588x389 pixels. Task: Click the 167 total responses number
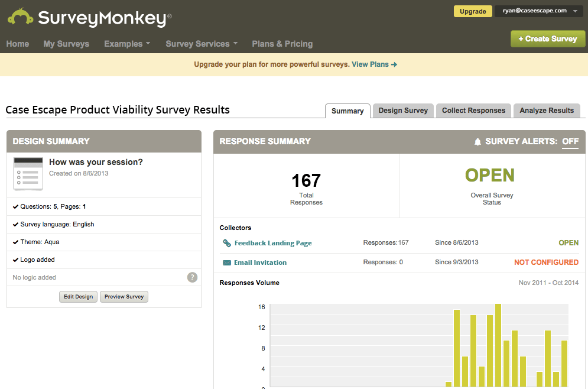[306, 180]
